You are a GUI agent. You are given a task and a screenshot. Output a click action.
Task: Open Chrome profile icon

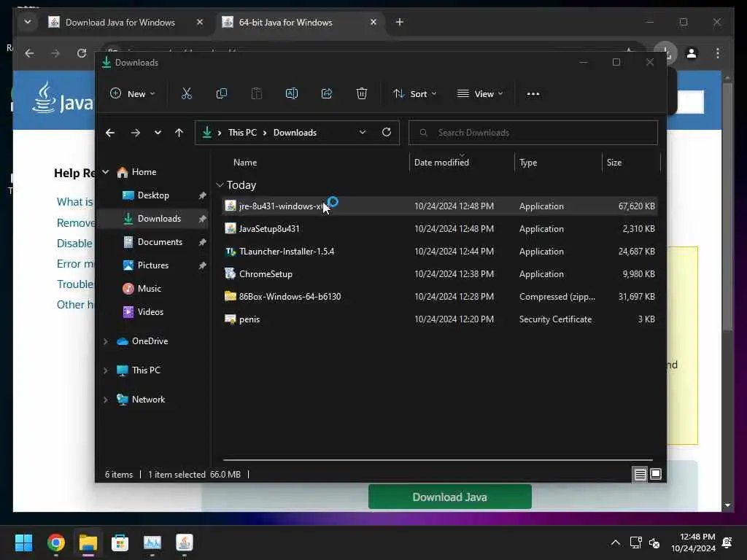point(692,52)
